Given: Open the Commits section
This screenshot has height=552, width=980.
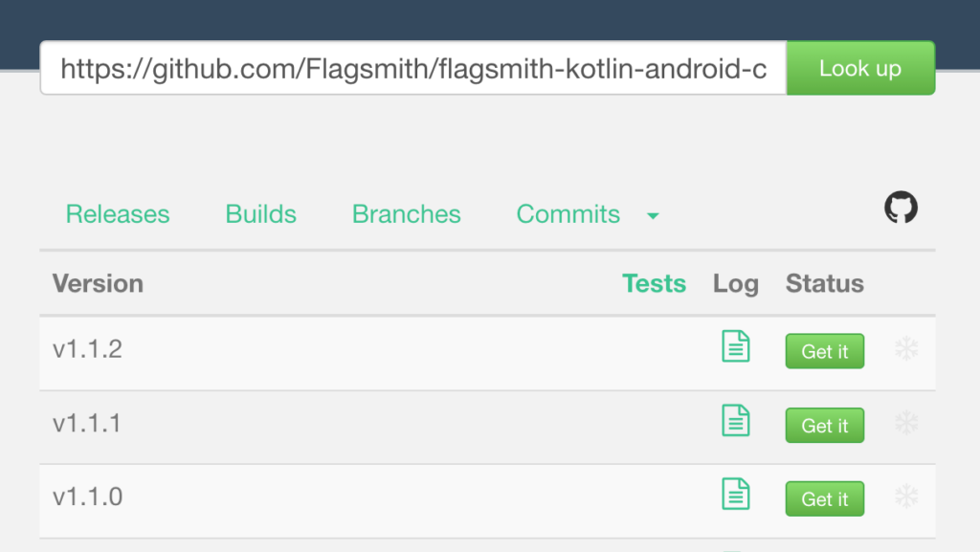Looking at the screenshot, I should (568, 214).
